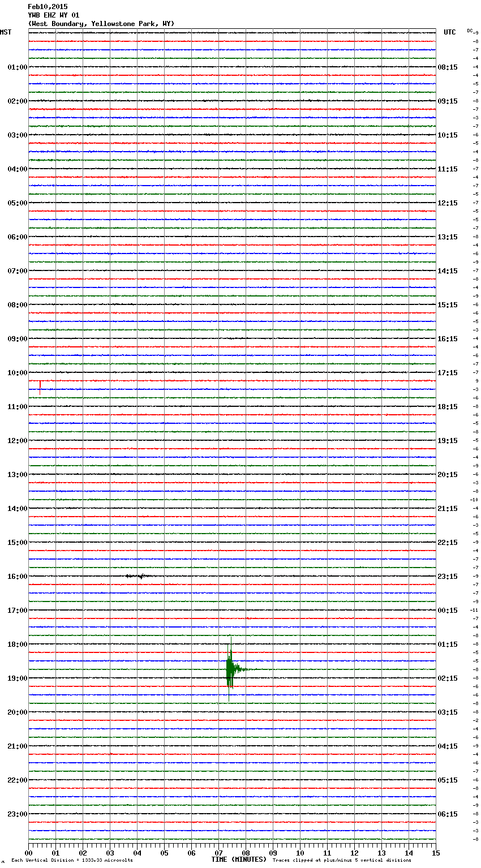This screenshot has width=481, height=868.
Task: Select the '10:00' MST time label
Action: 18,373
